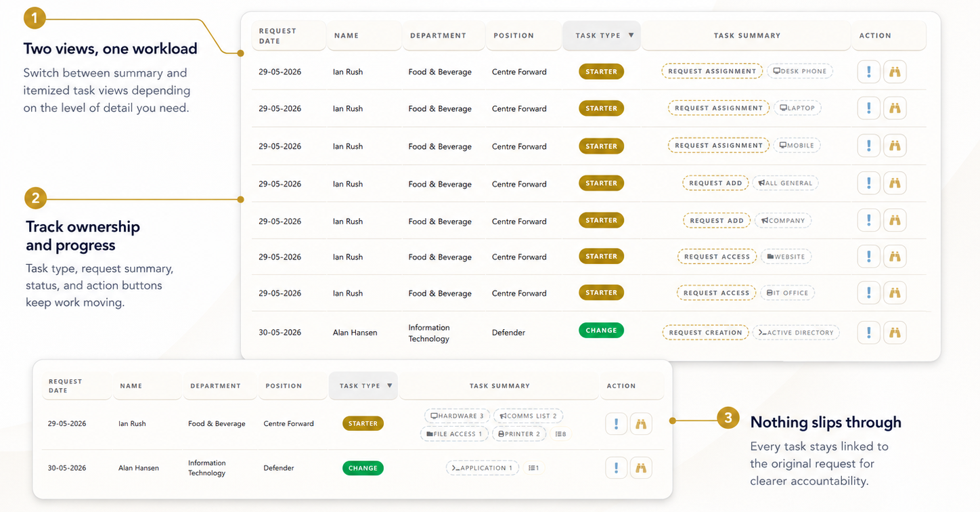Click the alert icon in the Hardware 3 row
Screen dimensions: 980x512
click(x=616, y=424)
